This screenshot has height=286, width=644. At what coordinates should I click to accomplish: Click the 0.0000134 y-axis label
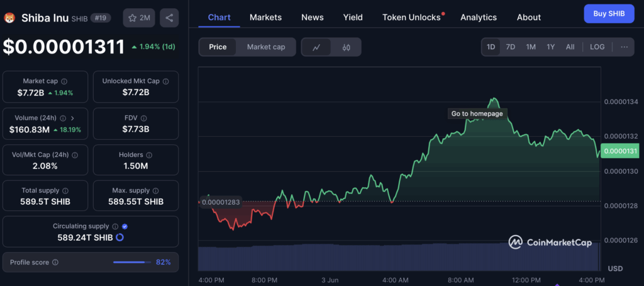621,101
